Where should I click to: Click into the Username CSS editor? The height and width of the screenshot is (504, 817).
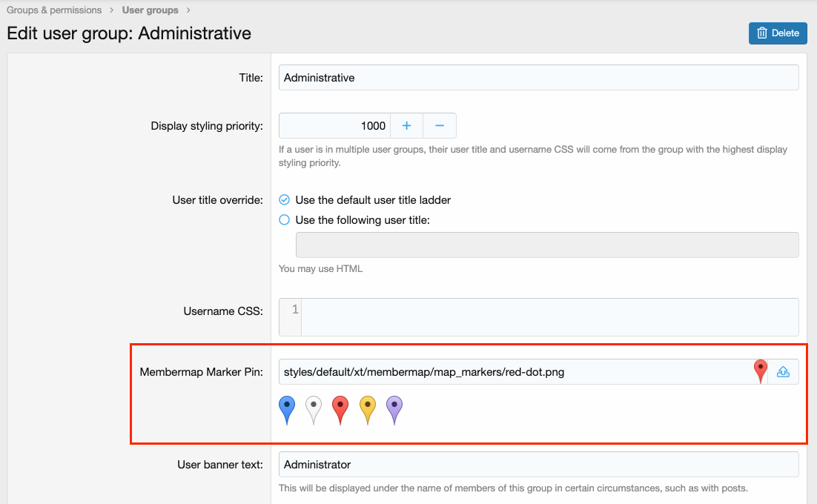point(549,317)
